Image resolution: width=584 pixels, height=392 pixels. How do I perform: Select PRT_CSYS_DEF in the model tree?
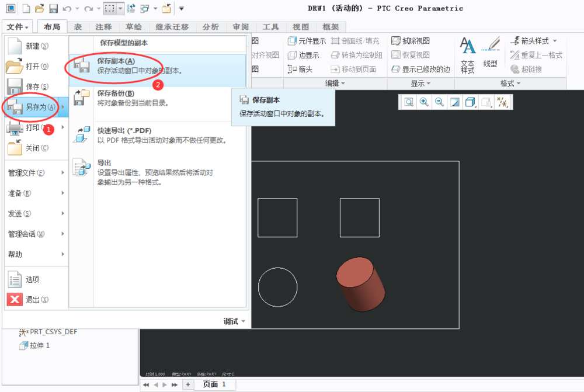point(48,332)
